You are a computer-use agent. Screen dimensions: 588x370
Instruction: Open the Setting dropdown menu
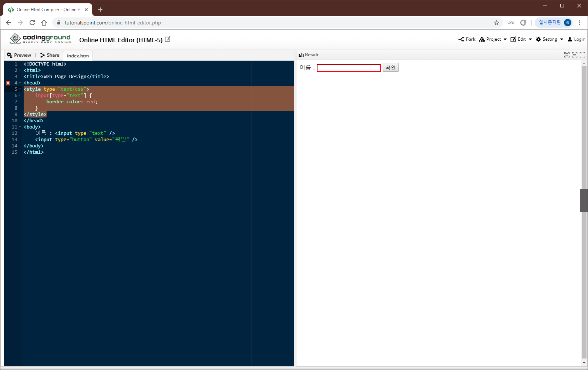(x=550, y=39)
